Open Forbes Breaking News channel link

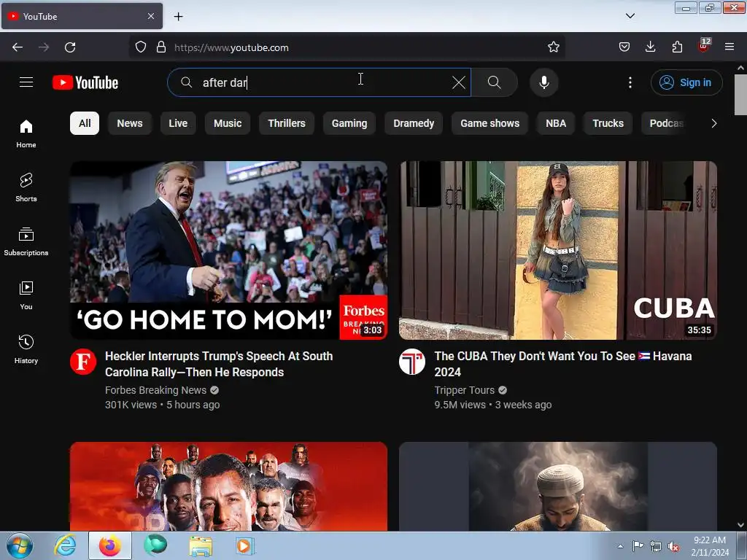point(156,390)
